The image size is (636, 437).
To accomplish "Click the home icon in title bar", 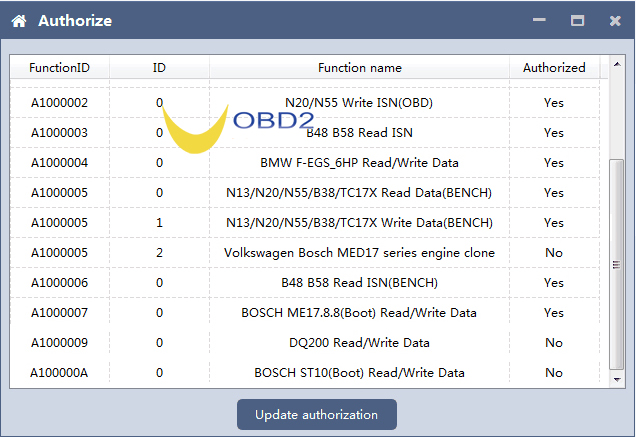I will coord(19,21).
